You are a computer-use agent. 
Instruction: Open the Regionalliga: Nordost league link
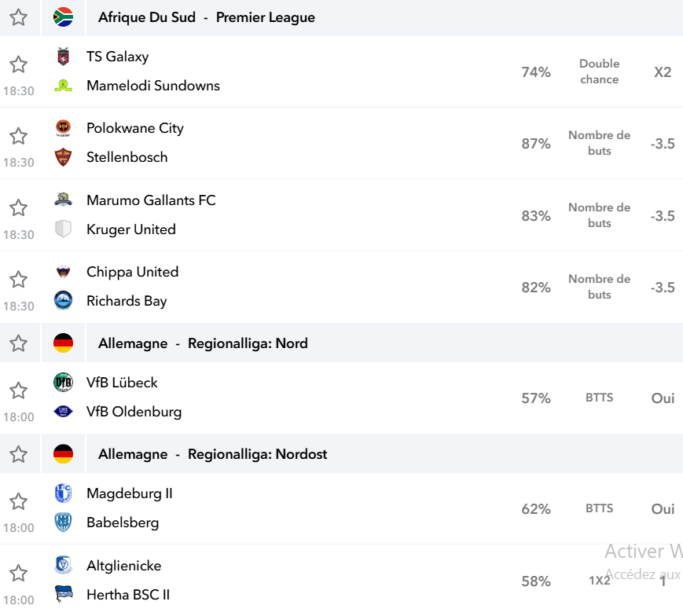(257, 454)
